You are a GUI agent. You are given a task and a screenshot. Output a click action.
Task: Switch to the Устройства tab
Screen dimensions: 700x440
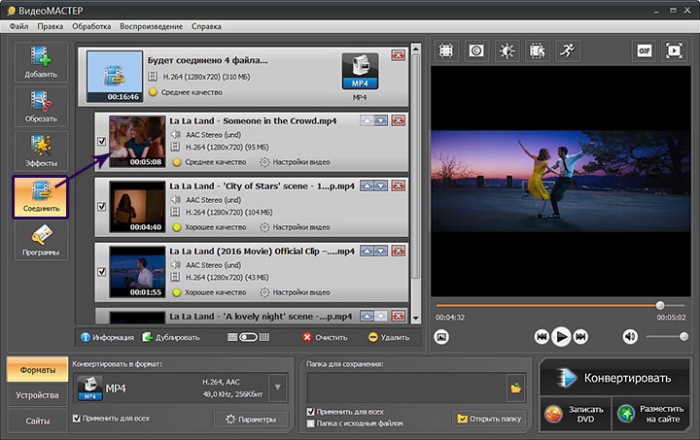36,395
